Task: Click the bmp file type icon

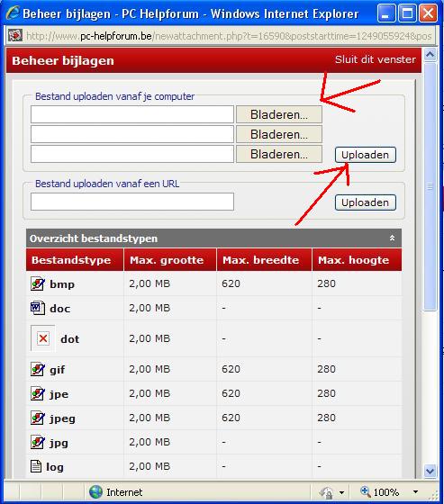Action: click(38, 283)
